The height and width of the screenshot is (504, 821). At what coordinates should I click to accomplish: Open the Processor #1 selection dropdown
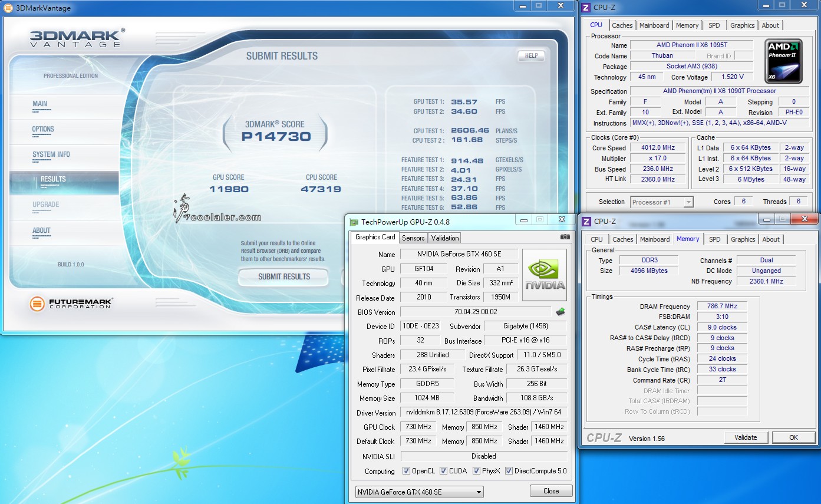(x=662, y=202)
